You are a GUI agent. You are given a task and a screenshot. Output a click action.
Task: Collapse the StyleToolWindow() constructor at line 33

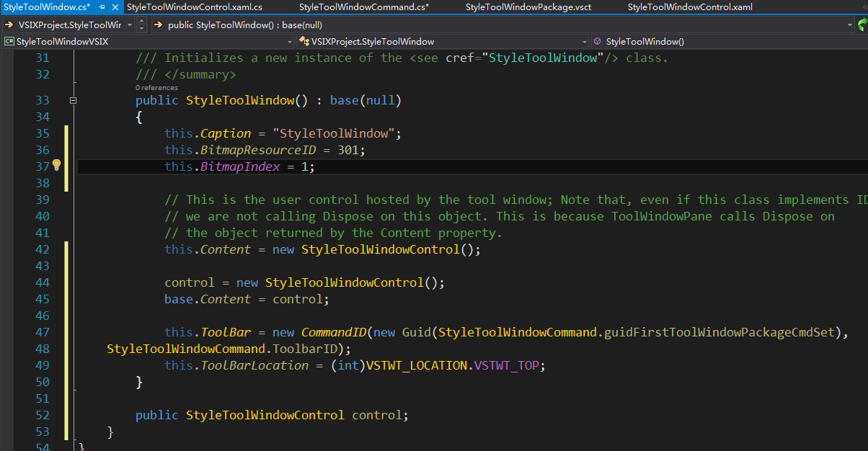[73, 101]
